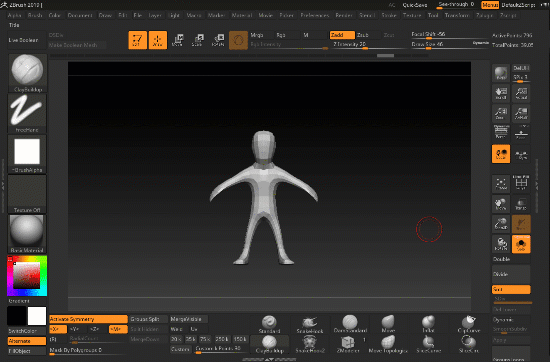Open the Color menu
This screenshot has height=362, width=550.
click(55, 15)
